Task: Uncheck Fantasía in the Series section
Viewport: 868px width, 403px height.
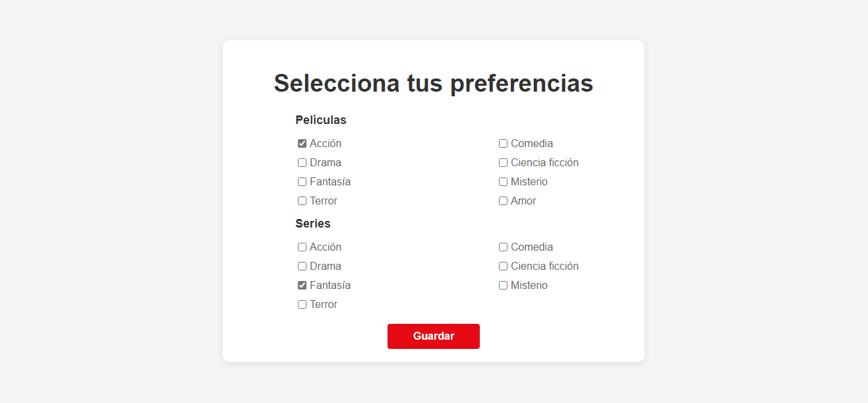Action: tap(302, 285)
